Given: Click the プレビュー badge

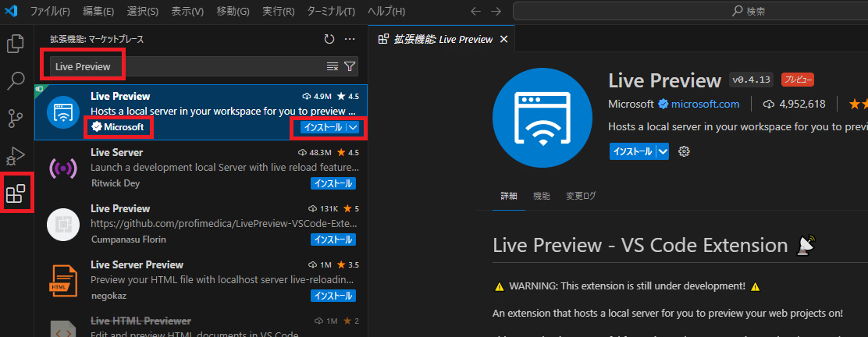Looking at the screenshot, I should (x=797, y=80).
